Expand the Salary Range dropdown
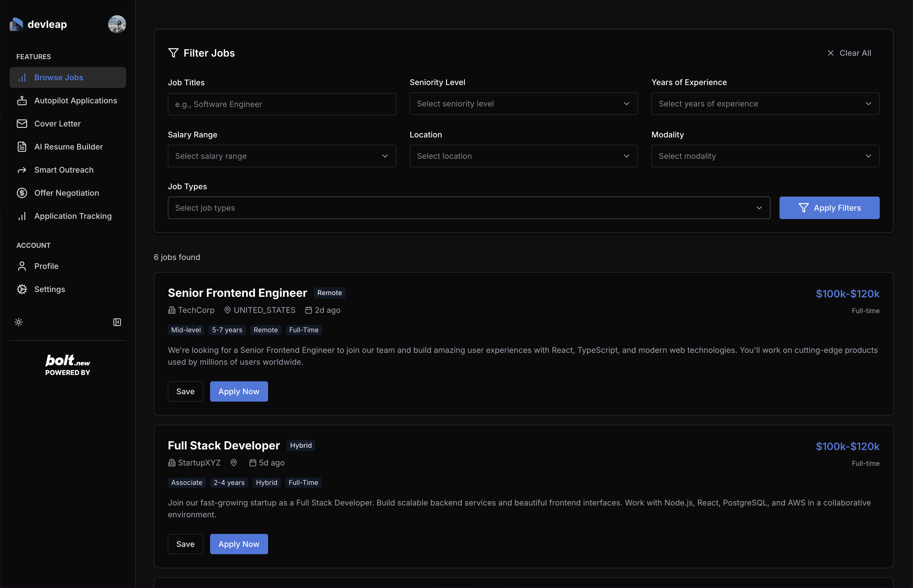Screen dimensions: 913x588 pos(282,156)
